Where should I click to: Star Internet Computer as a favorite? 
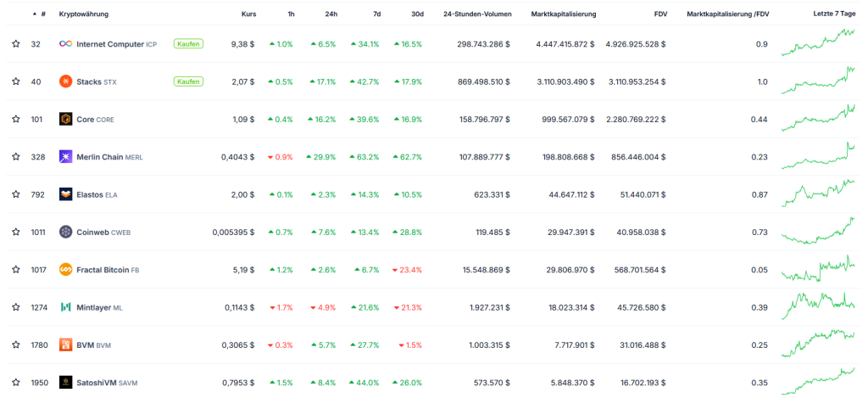[16, 44]
